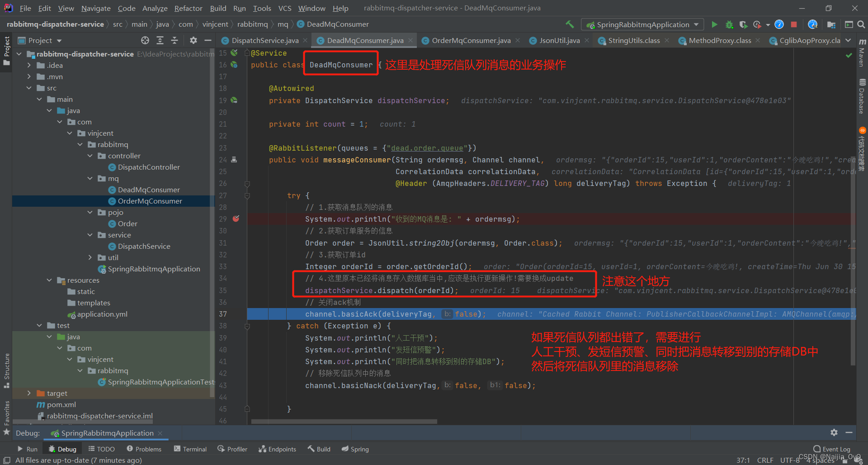Select pom.xml in the project tree
This screenshot has height=465, width=868.
pos(61,404)
